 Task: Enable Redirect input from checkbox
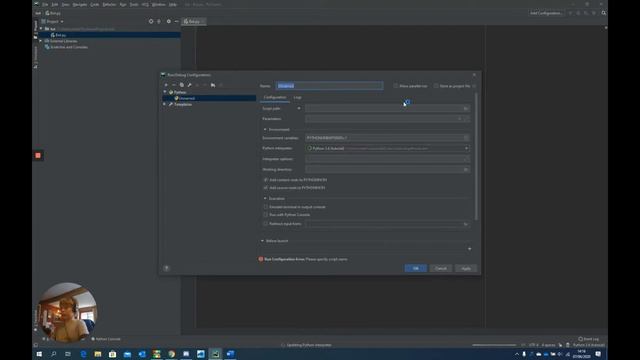point(266,224)
